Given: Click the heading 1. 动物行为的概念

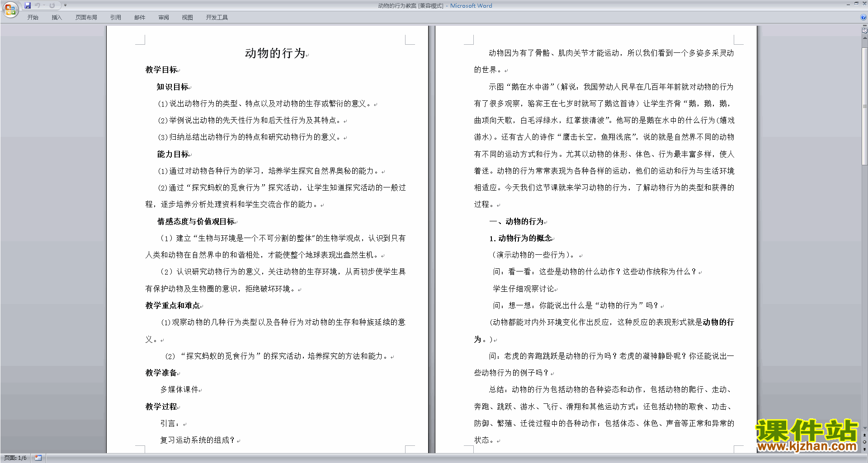Looking at the screenshot, I should click(x=520, y=238).
